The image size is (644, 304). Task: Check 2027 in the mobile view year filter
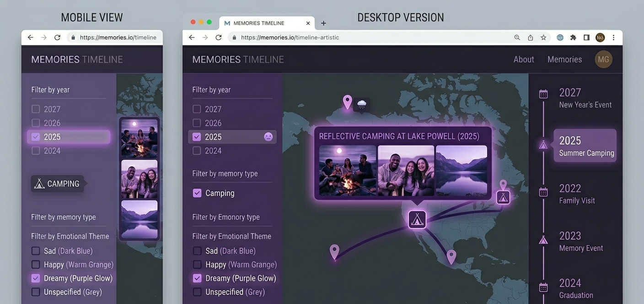pos(36,109)
